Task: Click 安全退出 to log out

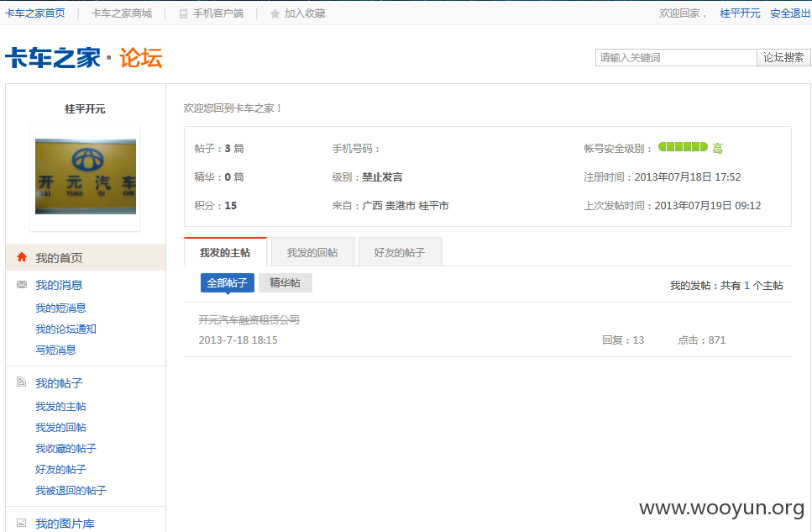Action: (790, 13)
